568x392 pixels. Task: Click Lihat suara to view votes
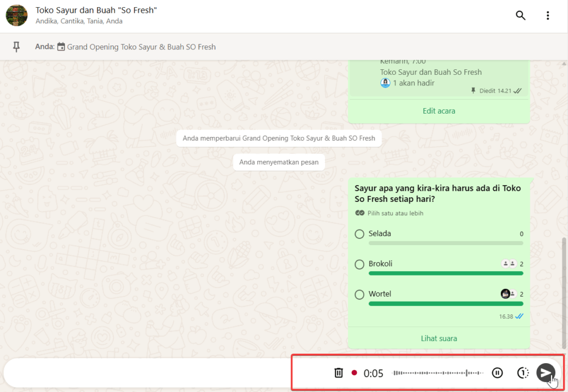point(438,338)
